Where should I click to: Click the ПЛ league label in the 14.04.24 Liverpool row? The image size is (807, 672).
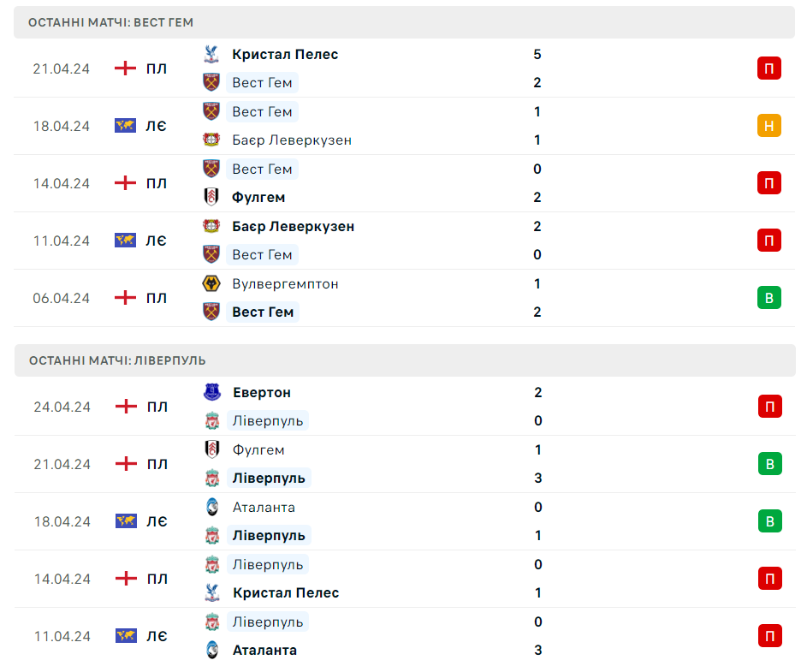[x=157, y=579]
